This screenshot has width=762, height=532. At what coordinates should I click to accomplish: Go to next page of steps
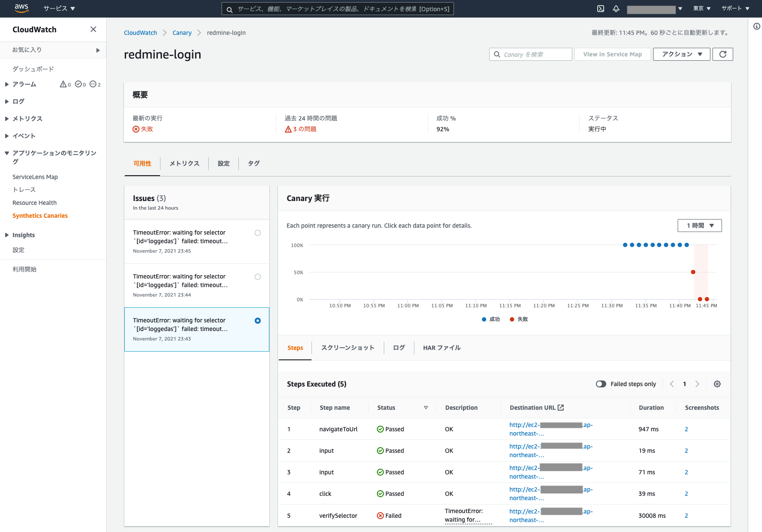697,384
